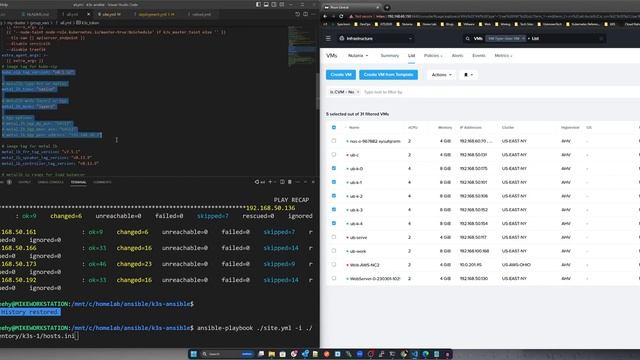Open the ub-serve VM link

(x=358, y=237)
